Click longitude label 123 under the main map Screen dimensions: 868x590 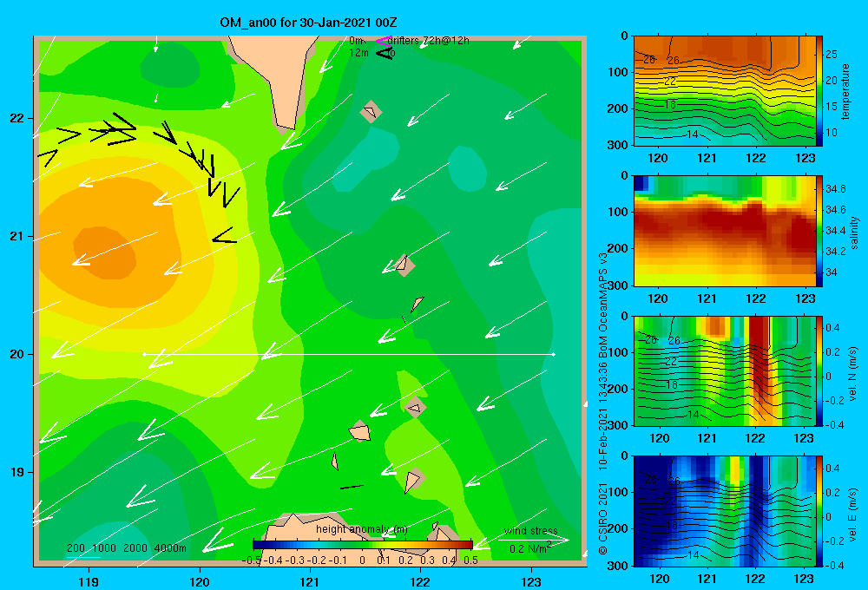tap(531, 582)
